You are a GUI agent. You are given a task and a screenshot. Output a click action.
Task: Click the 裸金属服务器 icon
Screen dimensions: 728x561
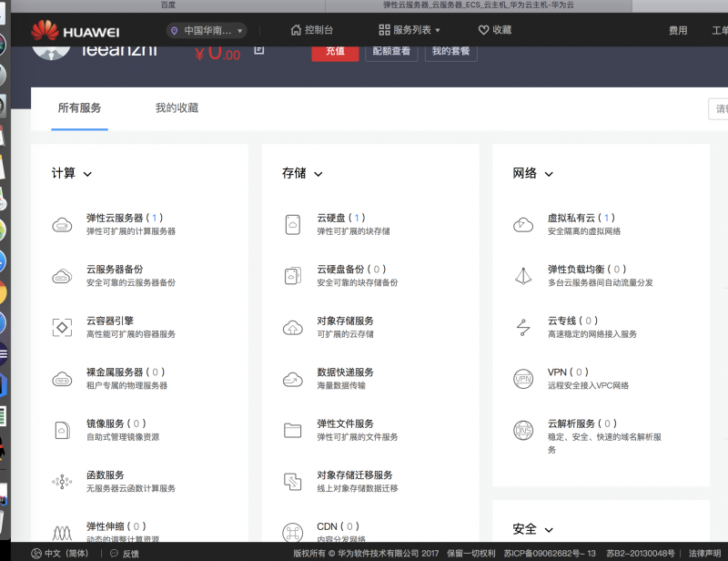[x=62, y=379]
